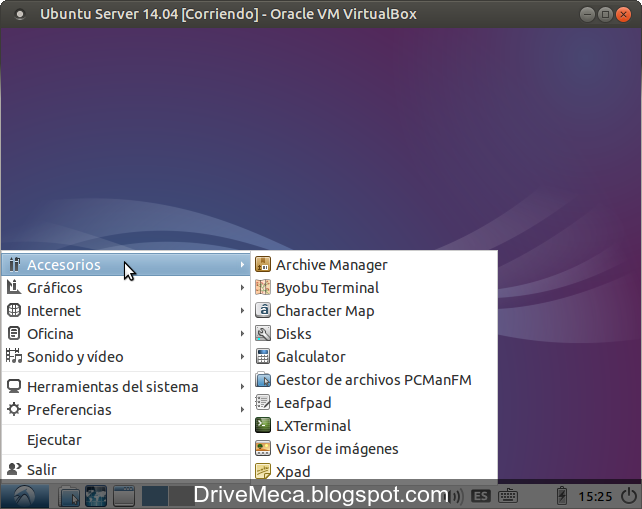
Task: Click the ES keyboard layout indicator
Action: pyautogui.click(x=481, y=497)
